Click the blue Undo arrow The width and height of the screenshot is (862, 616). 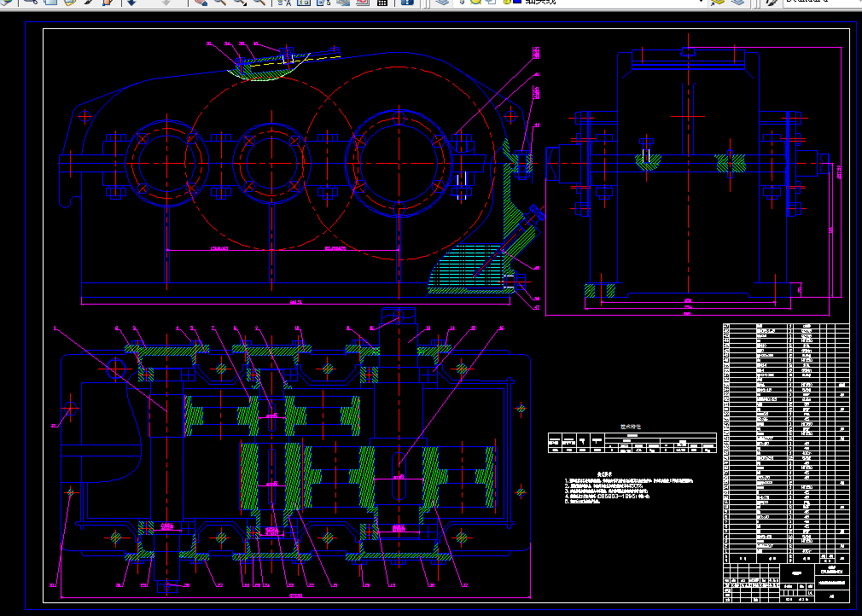tap(132, 2)
